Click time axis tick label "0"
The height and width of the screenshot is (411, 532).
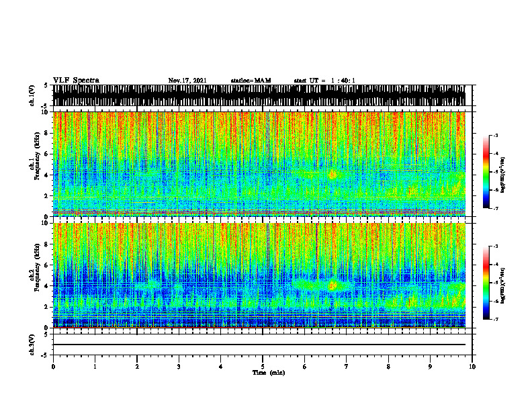coord(53,367)
